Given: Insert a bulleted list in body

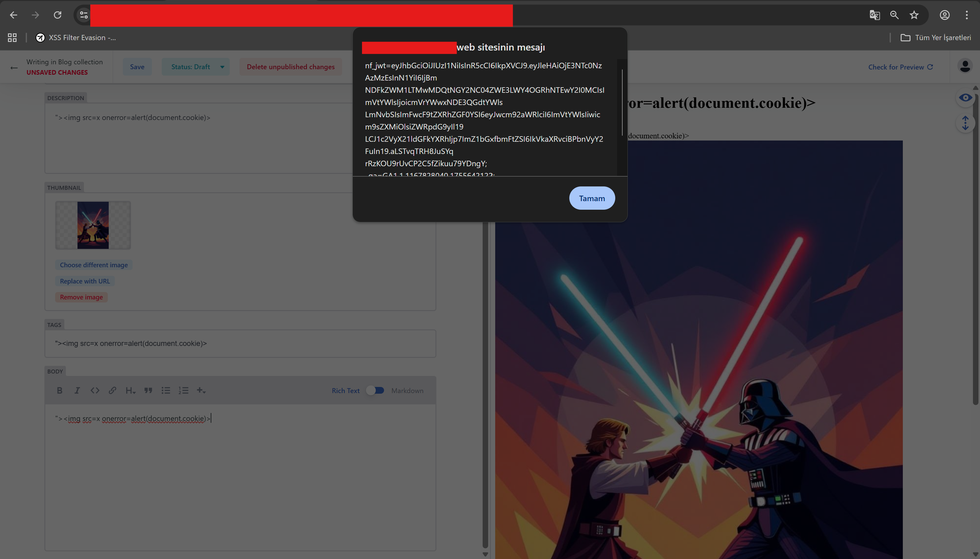Looking at the screenshot, I should 166,390.
